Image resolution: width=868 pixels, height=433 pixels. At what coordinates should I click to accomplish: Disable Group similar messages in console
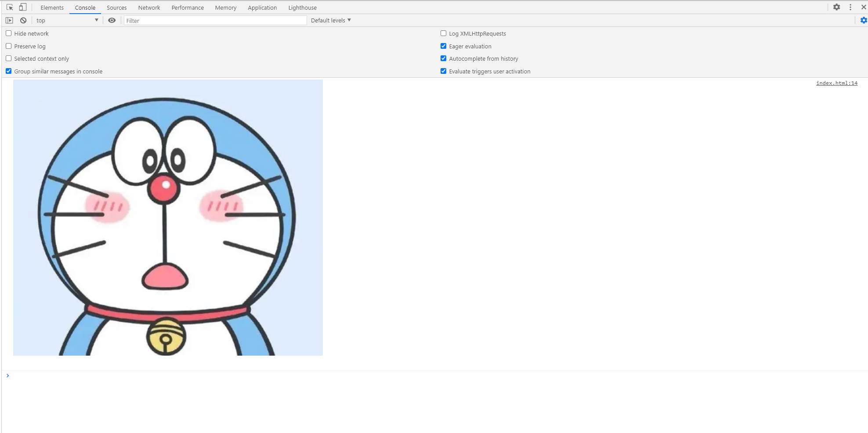[8, 71]
